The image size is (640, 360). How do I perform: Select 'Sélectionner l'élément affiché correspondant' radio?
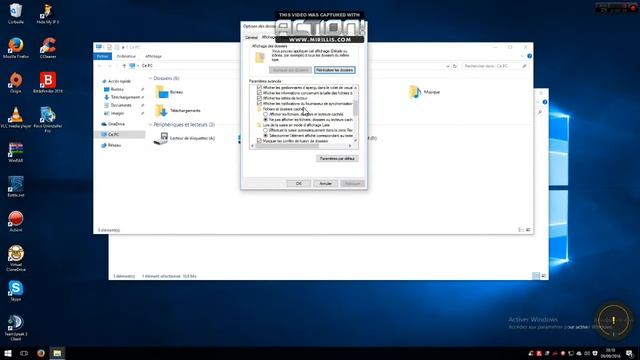point(265,135)
